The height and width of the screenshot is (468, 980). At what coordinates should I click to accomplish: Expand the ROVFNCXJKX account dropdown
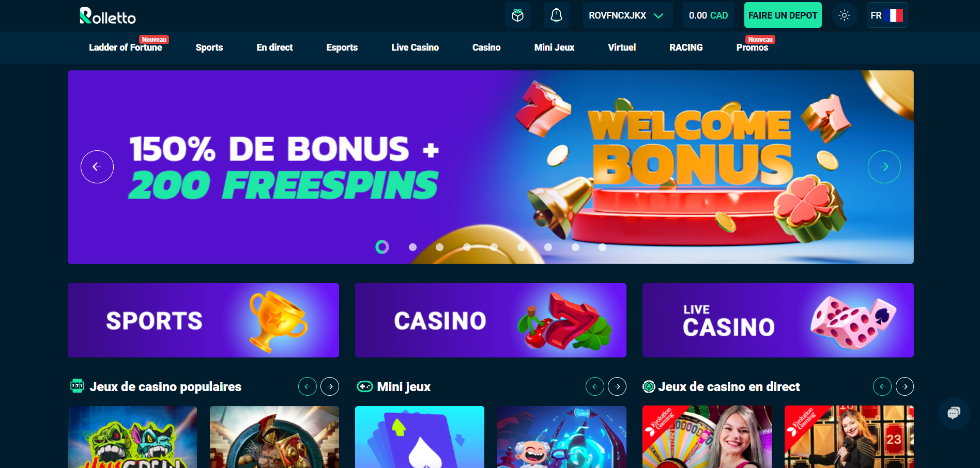point(627,15)
